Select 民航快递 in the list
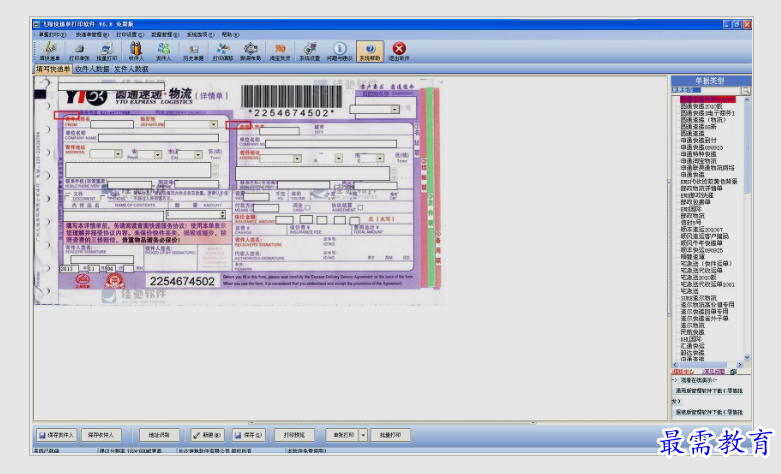Viewport: 781px width, 474px height. [x=692, y=332]
